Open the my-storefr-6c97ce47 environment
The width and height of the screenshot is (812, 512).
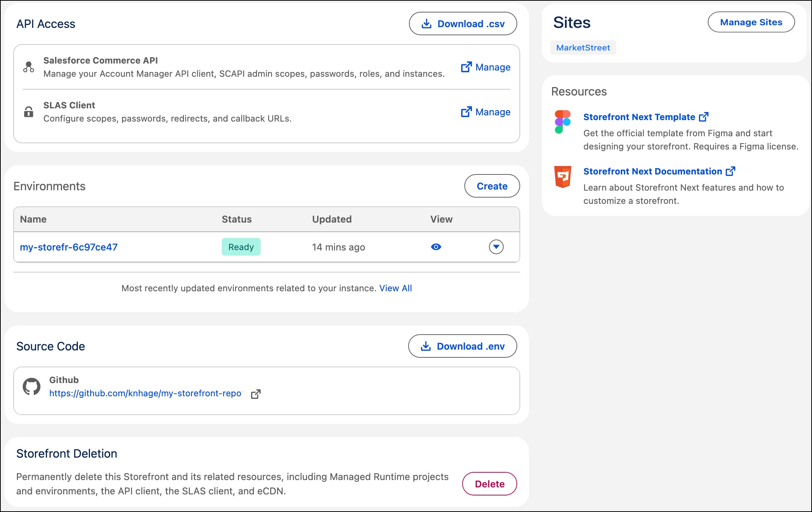(x=69, y=247)
